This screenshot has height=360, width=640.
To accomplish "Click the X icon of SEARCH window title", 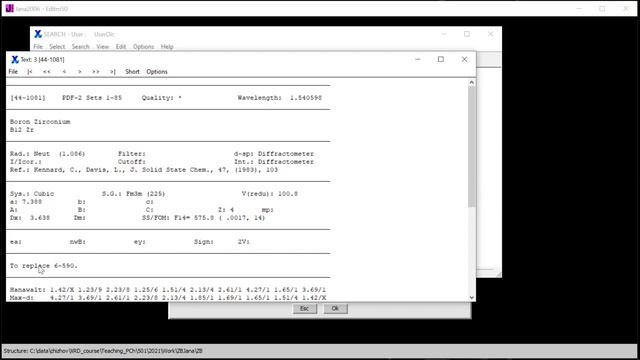I will pyautogui.click(x=38, y=34).
